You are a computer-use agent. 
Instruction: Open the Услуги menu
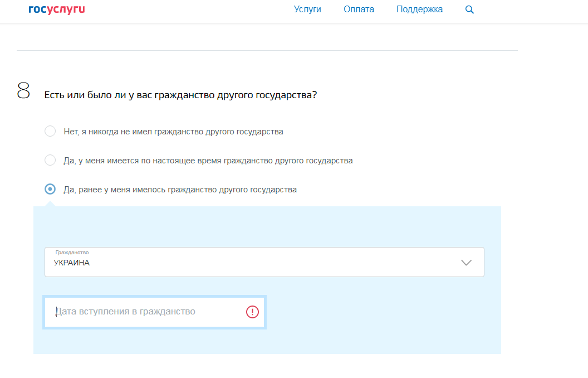(307, 9)
